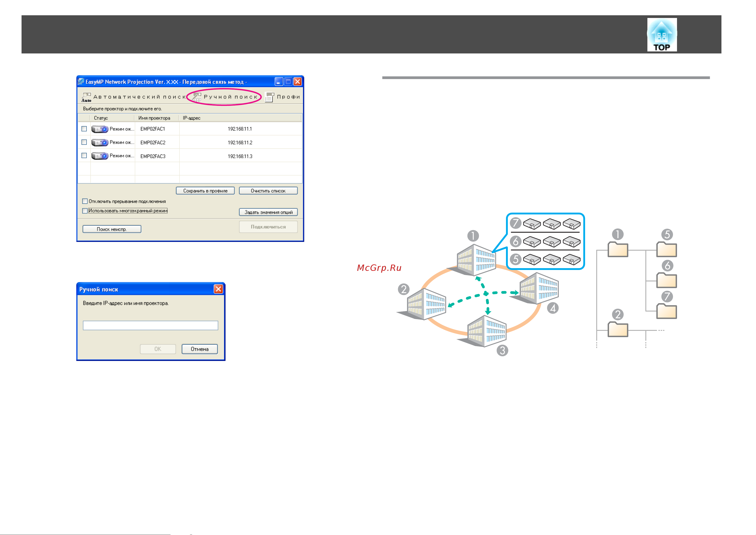
Task: Click the Auto search icon
Action: click(86, 97)
